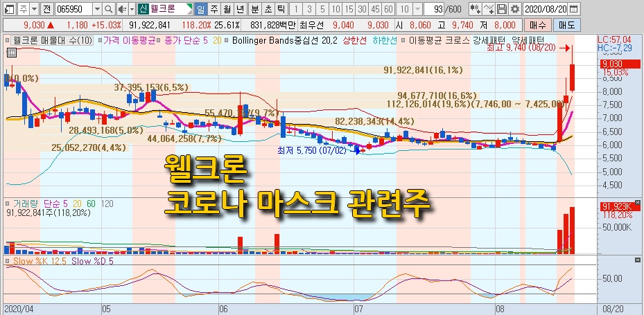Edit the candle count field showing 93

pos(434,8)
